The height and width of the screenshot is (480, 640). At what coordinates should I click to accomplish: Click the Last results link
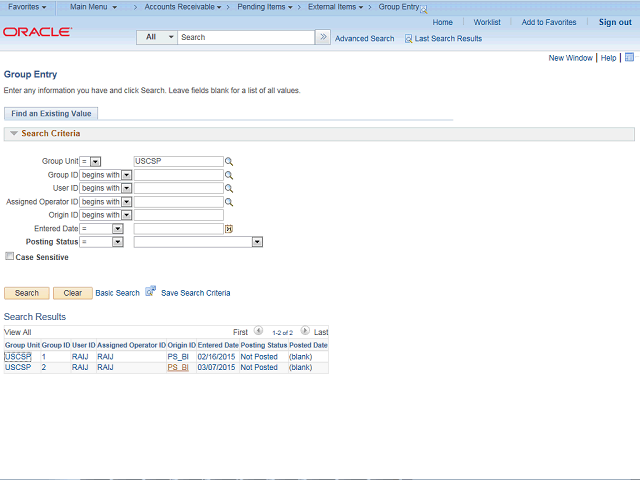[321, 332]
